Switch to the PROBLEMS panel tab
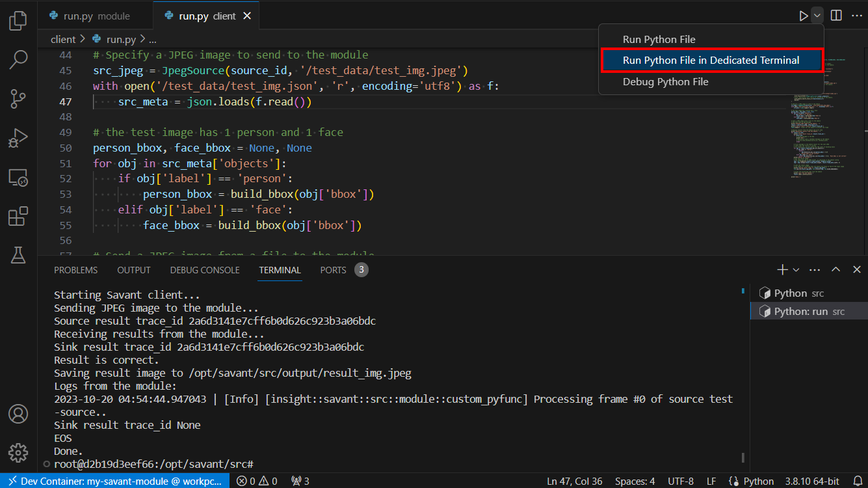 [x=75, y=270]
